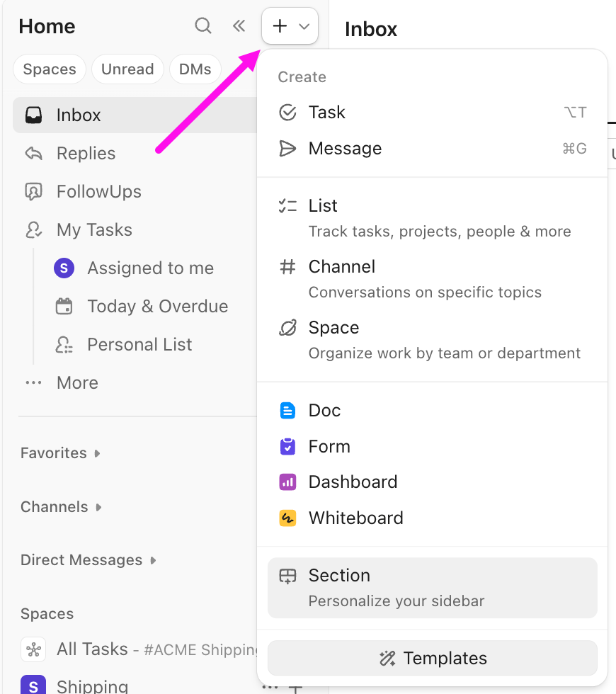Click the search magnifier icon
616x694 pixels.
click(x=203, y=26)
